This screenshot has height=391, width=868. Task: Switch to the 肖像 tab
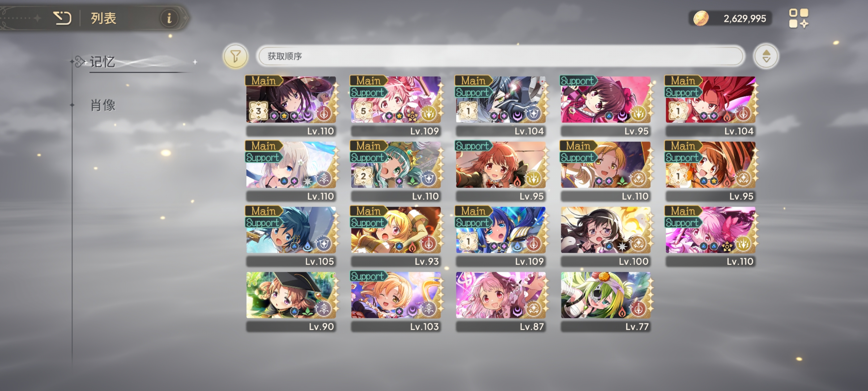click(103, 105)
